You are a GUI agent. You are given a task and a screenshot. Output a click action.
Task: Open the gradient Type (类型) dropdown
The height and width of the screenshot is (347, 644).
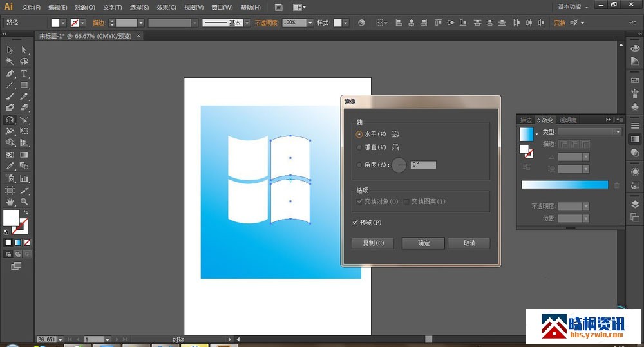click(589, 132)
